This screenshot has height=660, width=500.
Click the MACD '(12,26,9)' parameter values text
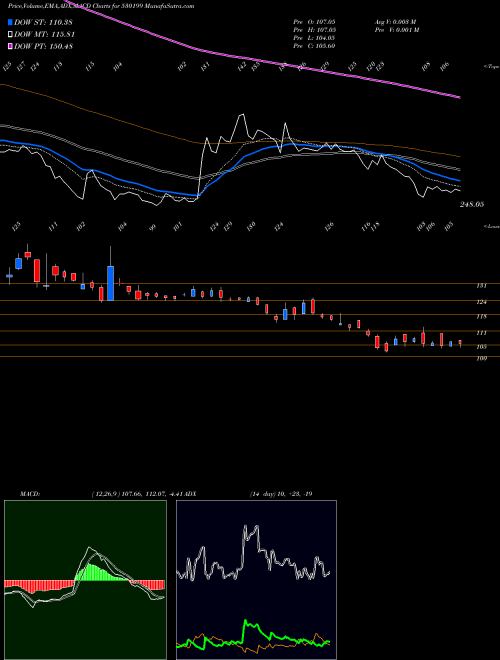point(138,494)
